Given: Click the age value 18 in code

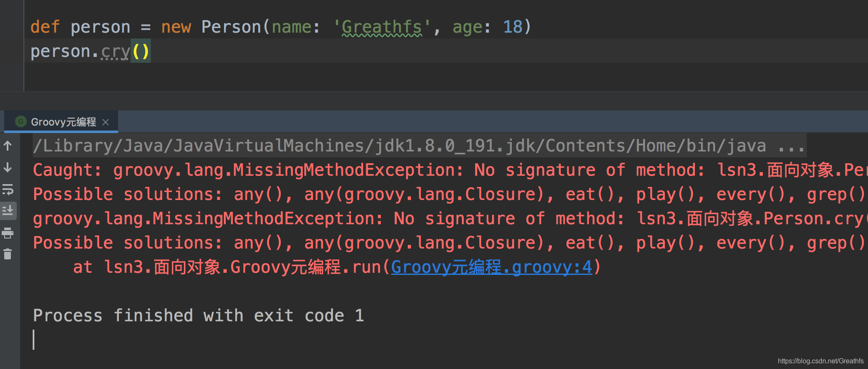Looking at the screenshot, I should pyautogui.click(x=513, y=27).
